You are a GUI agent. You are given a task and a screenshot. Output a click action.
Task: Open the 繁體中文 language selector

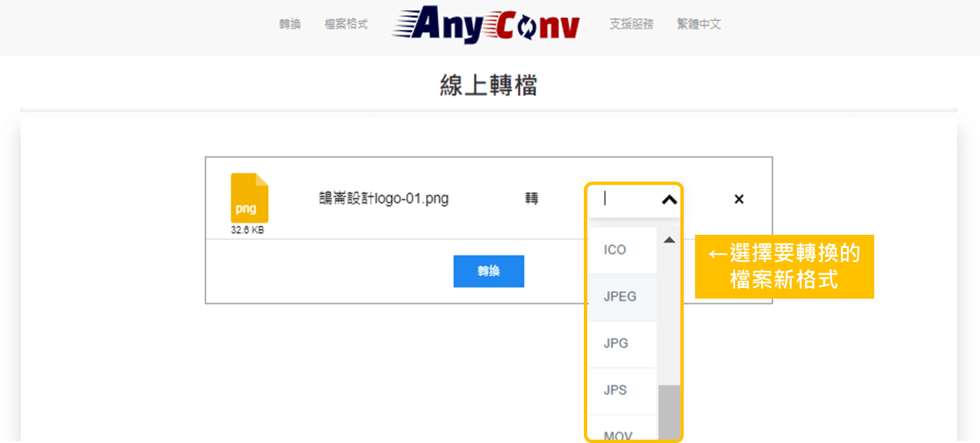click(698, 24)
